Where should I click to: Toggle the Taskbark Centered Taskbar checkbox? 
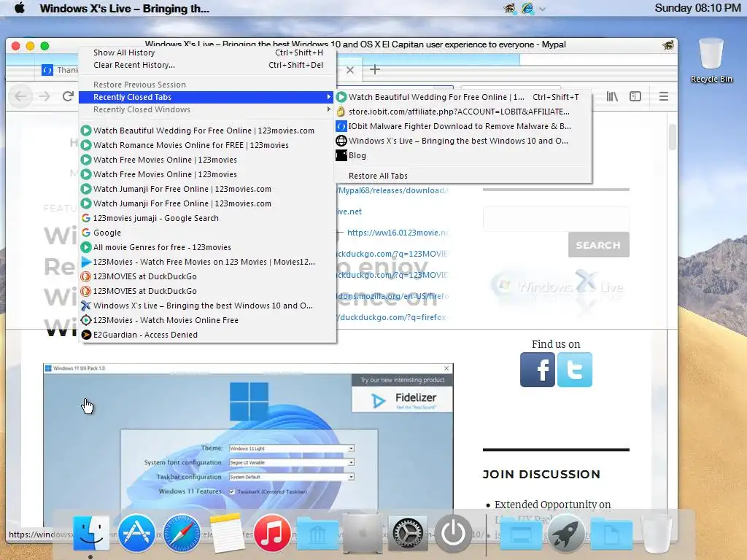pos(232,491)
